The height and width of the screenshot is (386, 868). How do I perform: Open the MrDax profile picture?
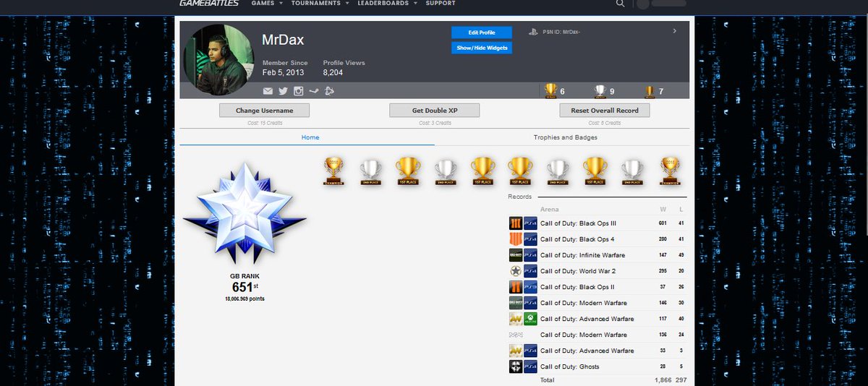click(220, 61)
